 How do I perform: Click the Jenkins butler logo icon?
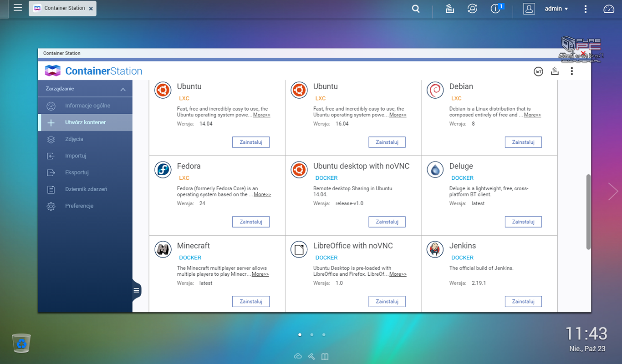click(x=435, y=249)
